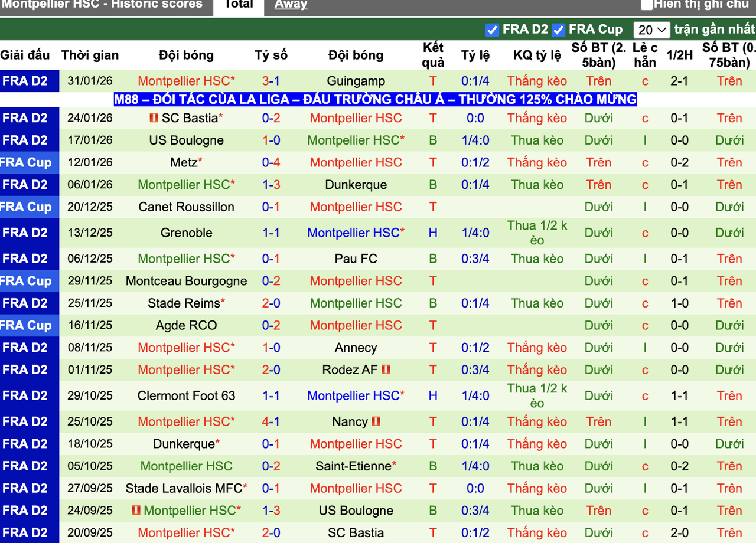
Task: Switch to the Away tab
Action: coord(291,5)
